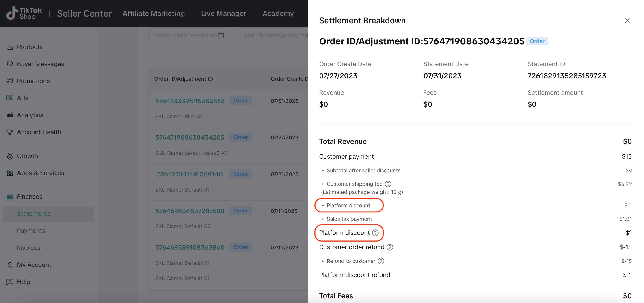
Task: Close the Settlement Breakdown panel
Action: (x=627, y=20)
